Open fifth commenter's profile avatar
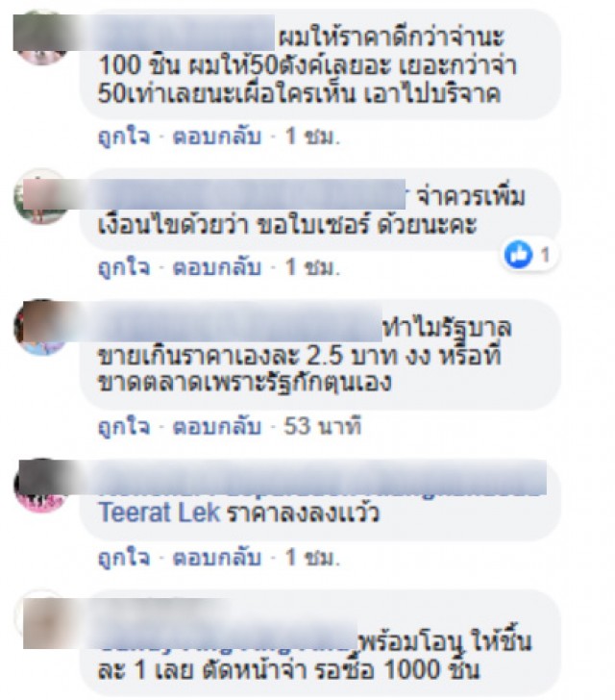This screenshot has width=615, height=700. (x=41, y=618)
